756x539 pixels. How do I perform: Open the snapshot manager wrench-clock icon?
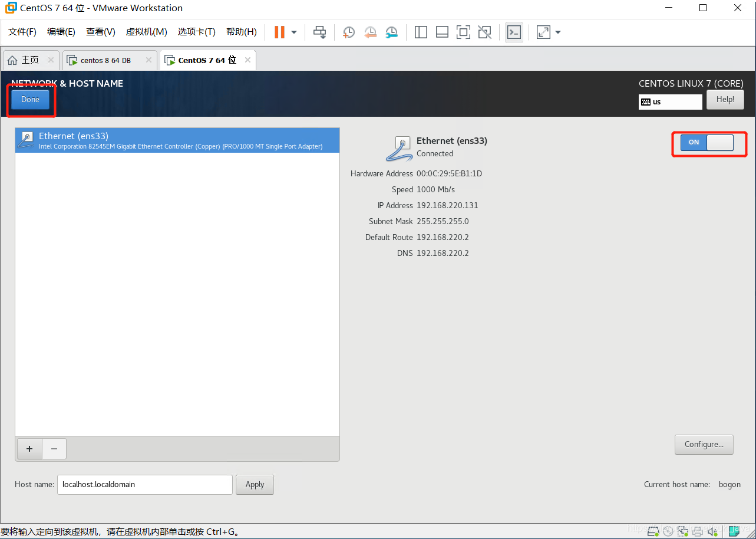coord(391,32)
